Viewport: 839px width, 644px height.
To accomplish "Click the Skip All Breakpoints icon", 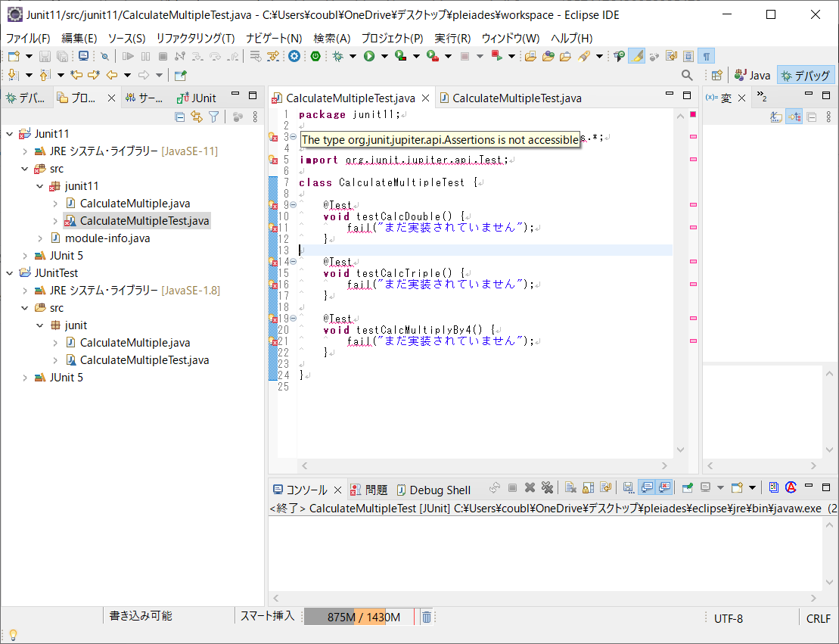I will click(x=105, y=56).
